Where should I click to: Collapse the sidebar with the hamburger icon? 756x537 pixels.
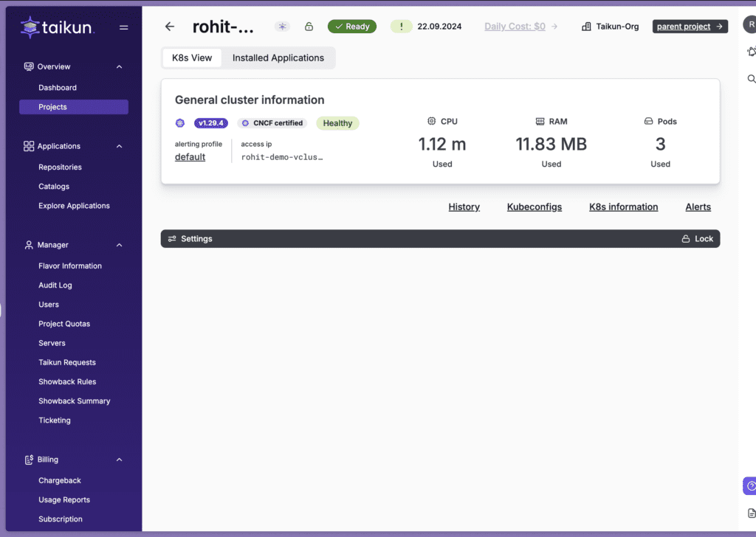pos(123,27)
